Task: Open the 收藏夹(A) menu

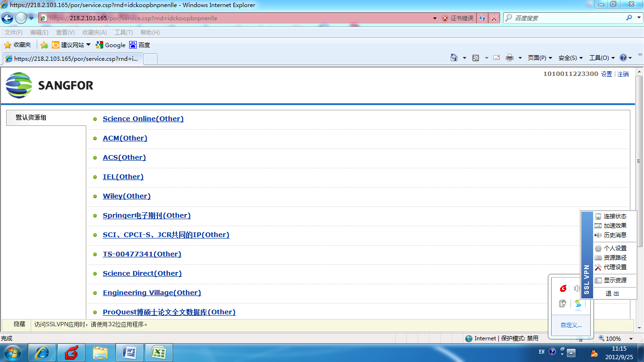Action: (94, 33)
